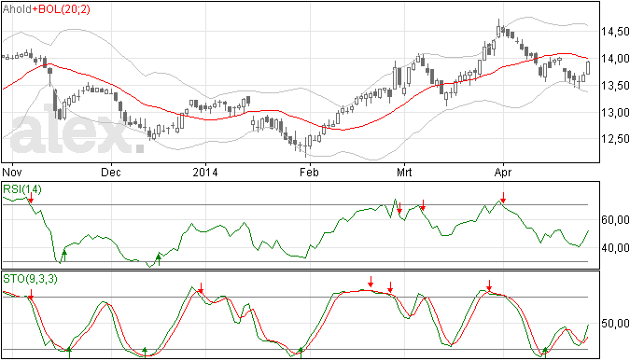Click the Ahold chart title label
Viewport: 644px width, 361px height.
[x=17, y=9]
